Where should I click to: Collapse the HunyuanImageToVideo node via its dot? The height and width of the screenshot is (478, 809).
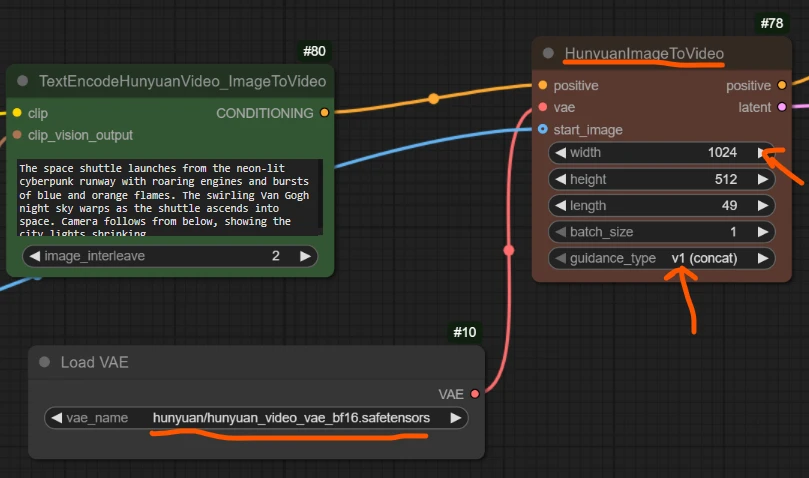548,53
